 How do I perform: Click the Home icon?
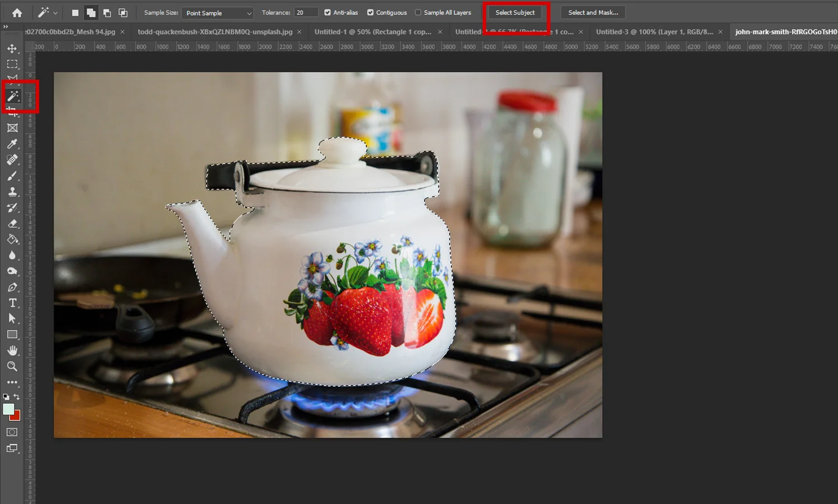[17, 12]
